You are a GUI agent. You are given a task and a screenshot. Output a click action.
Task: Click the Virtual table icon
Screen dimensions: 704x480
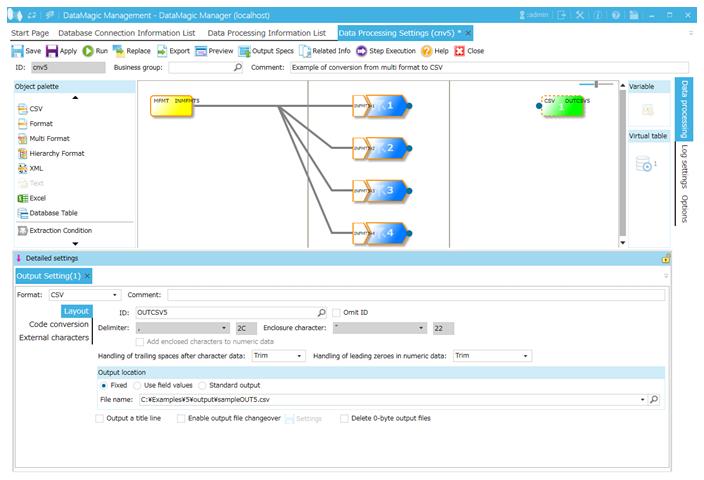(645, 164)
